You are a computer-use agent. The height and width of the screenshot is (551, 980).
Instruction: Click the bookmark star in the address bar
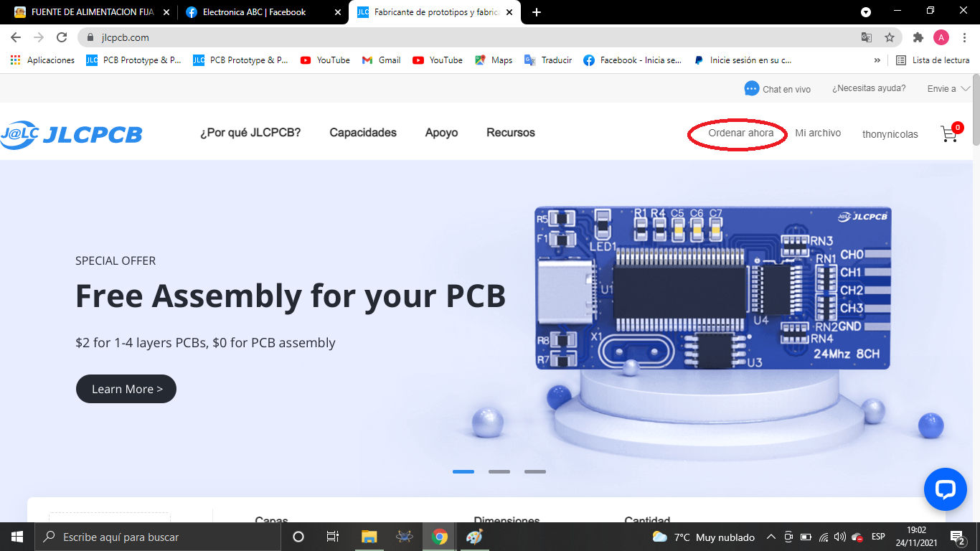click(890, 36)
